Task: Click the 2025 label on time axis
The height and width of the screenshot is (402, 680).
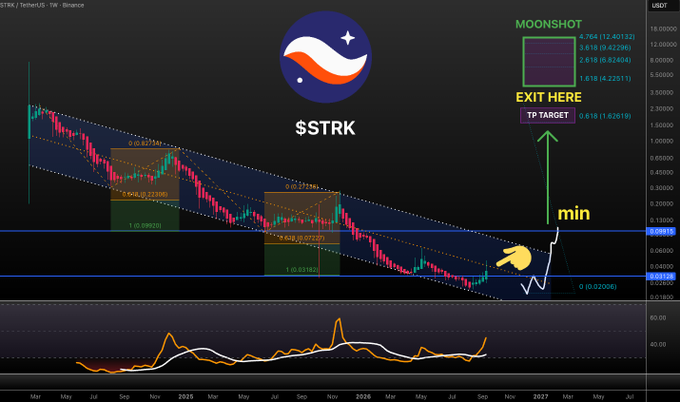Action: [x=186, y=396]
